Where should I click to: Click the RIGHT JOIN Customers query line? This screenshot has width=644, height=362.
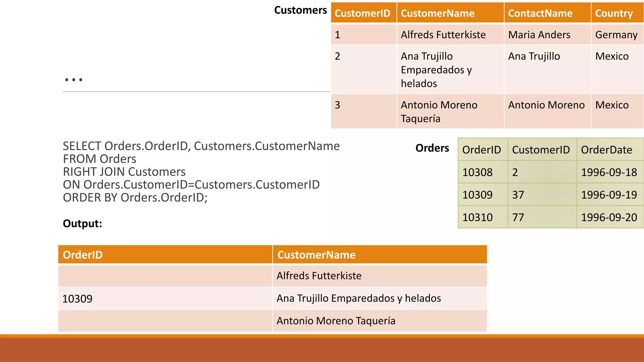(124, 172)
